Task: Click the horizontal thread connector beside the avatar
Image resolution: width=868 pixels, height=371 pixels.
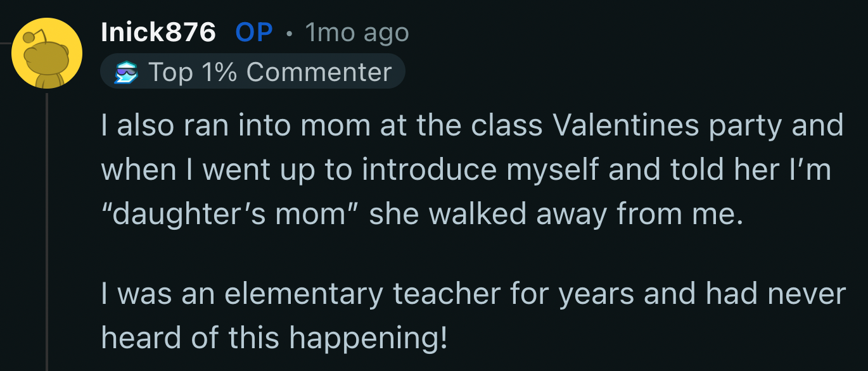Action: tap(6, 43)
